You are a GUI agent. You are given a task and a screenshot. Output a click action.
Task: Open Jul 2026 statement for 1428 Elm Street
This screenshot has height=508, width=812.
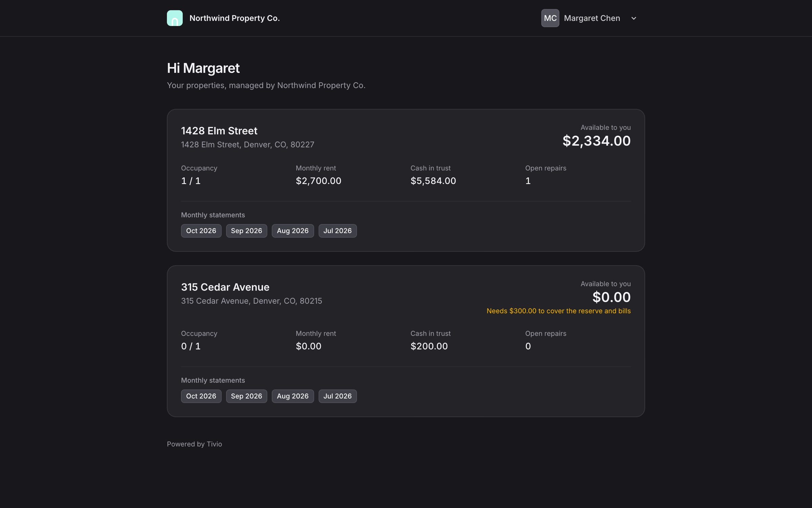click(x=337, y=231)
